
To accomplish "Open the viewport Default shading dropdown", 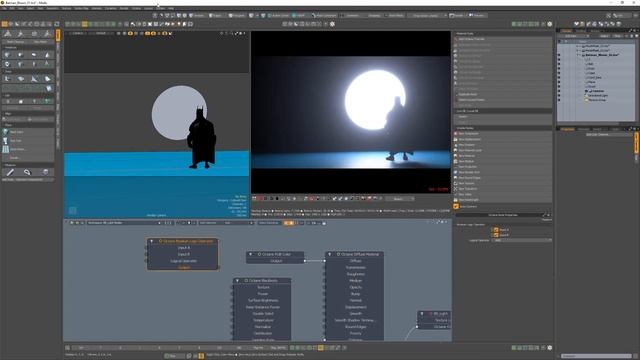I will (101, 33).
